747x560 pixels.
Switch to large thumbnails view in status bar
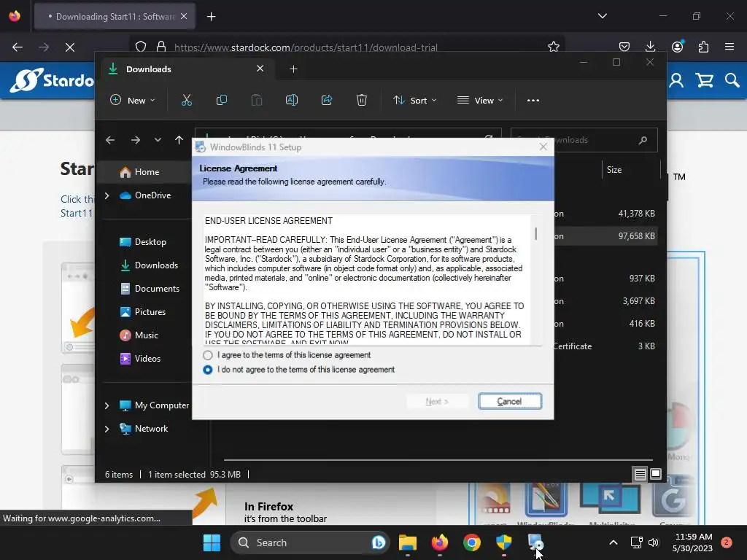(656, 474)
